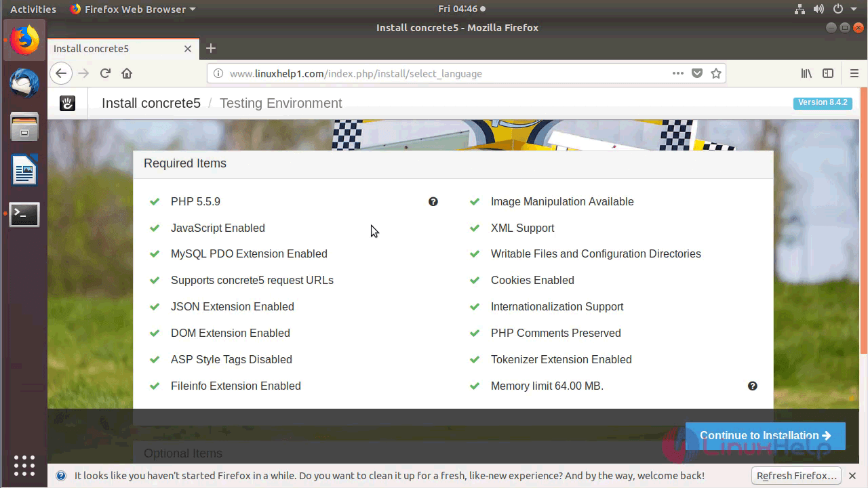868x488 pixels.
Task: Open the network status indicator
Action: pyautogui.click(x=799, y=9)
